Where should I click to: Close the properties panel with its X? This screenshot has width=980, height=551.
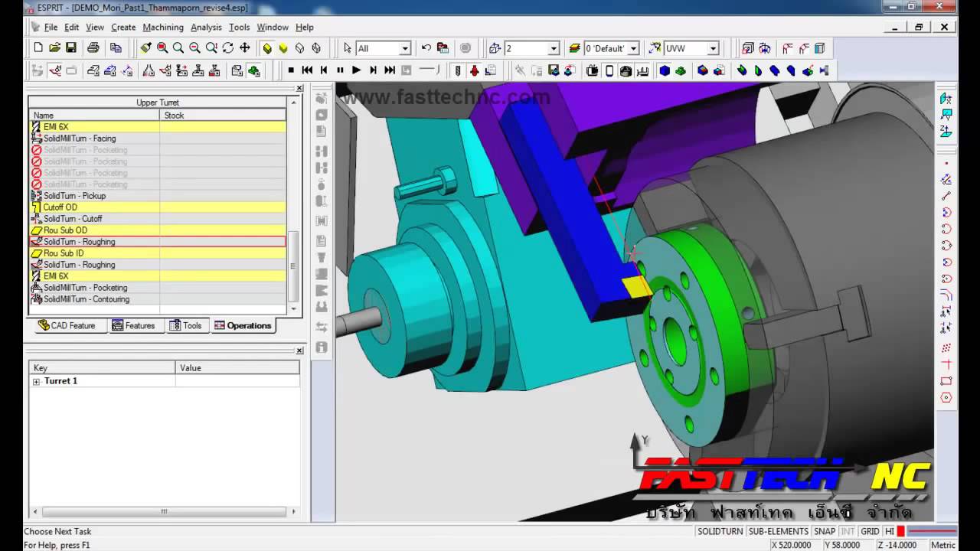pyautogui.click(x=299, y=350)
